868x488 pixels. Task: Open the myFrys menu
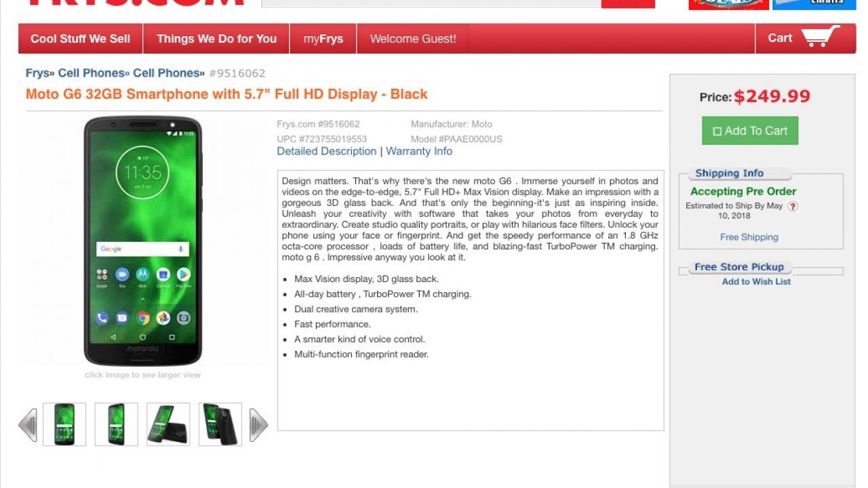tap(323, 39)
